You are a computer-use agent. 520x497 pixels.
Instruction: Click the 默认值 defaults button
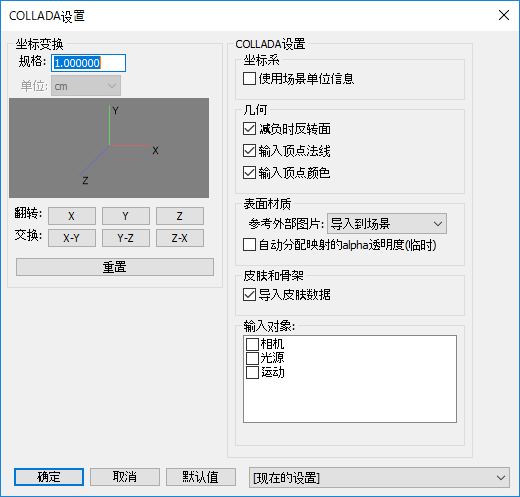[x=201, y=477]
